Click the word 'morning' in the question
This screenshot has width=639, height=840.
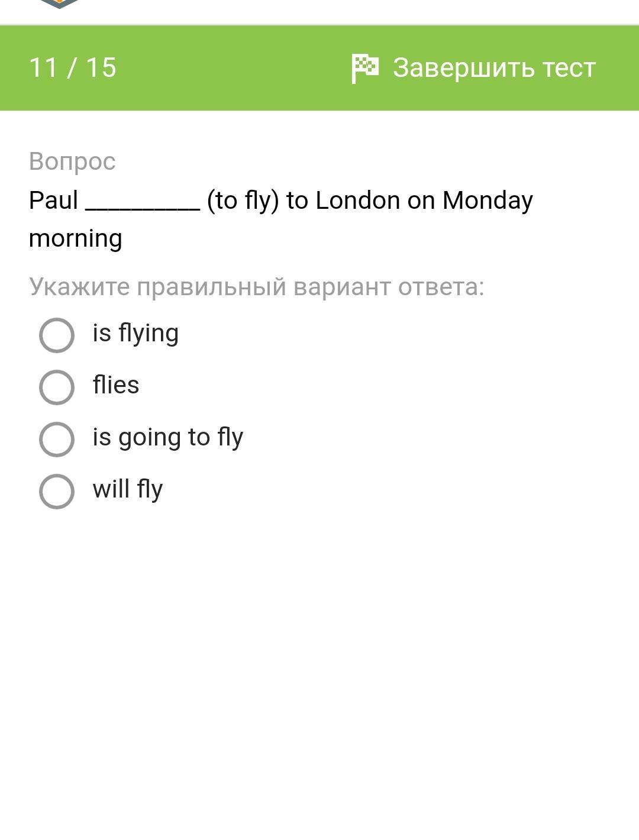(75, 238)
